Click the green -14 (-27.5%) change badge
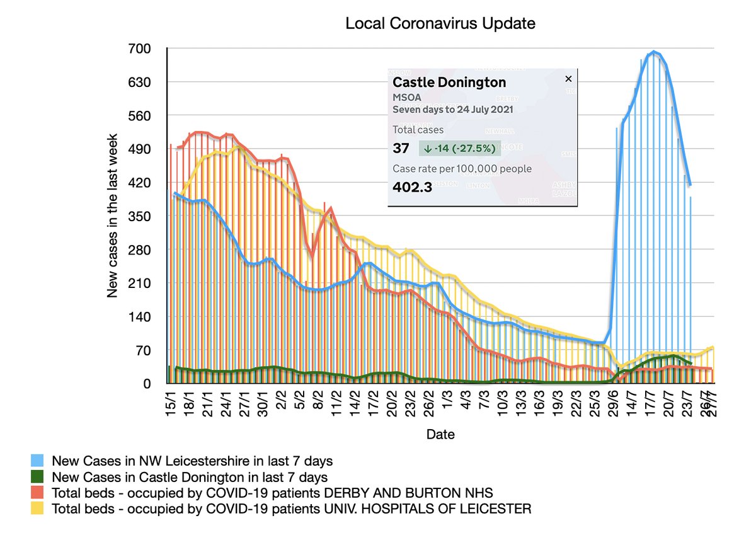The width and height of the screenshot is (756, 540). coord(459,149)
